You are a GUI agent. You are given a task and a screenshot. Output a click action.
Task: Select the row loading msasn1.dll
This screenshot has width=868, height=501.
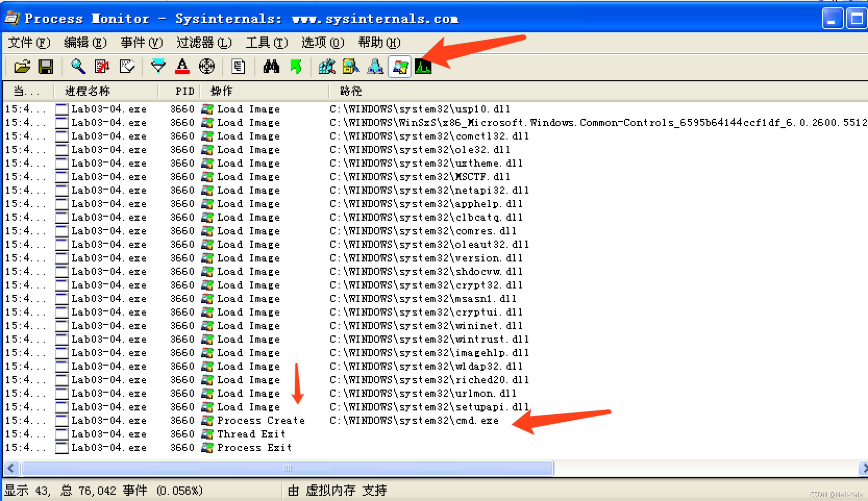pos(435,299)
